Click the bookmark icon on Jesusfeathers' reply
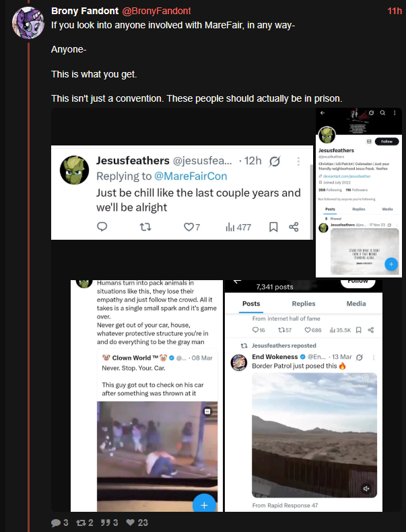 pos(273,227)
